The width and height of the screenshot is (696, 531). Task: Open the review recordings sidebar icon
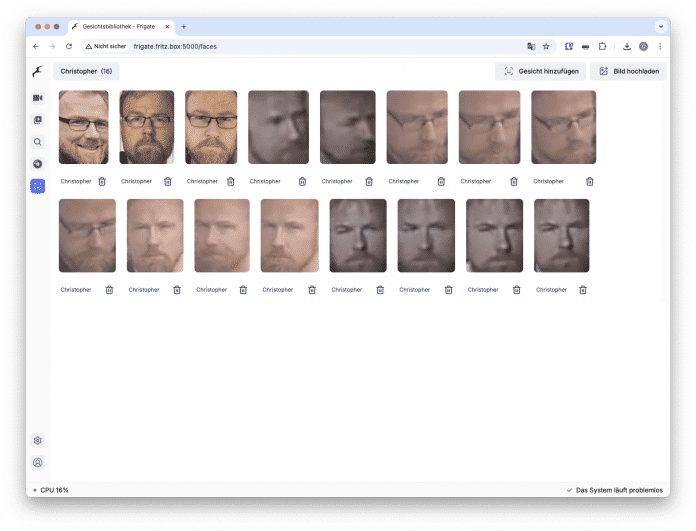38,120
